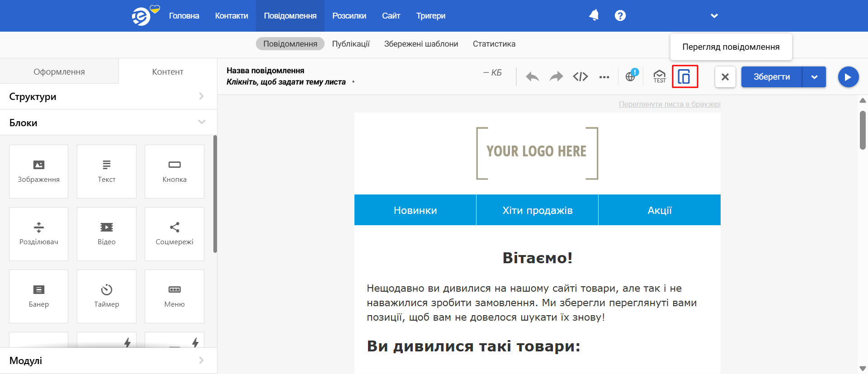Open Повідомлення in the top menu

(290, 16)
